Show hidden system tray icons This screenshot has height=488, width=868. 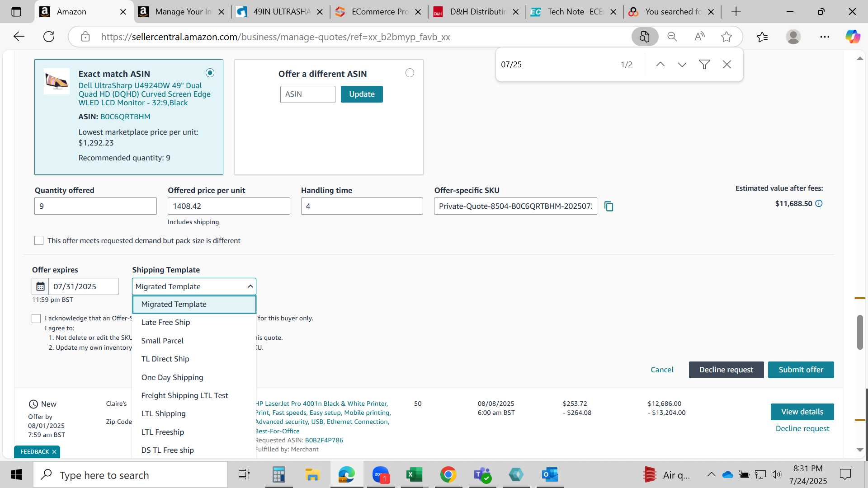coord(711,475)
